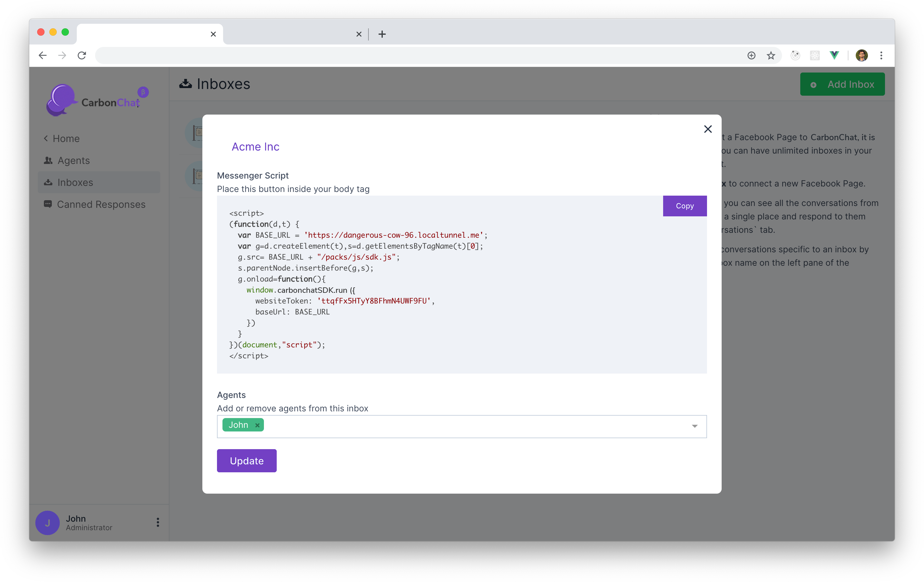Open John's profile options menu
Screen dimensions: 924x582
pos(158,522)
